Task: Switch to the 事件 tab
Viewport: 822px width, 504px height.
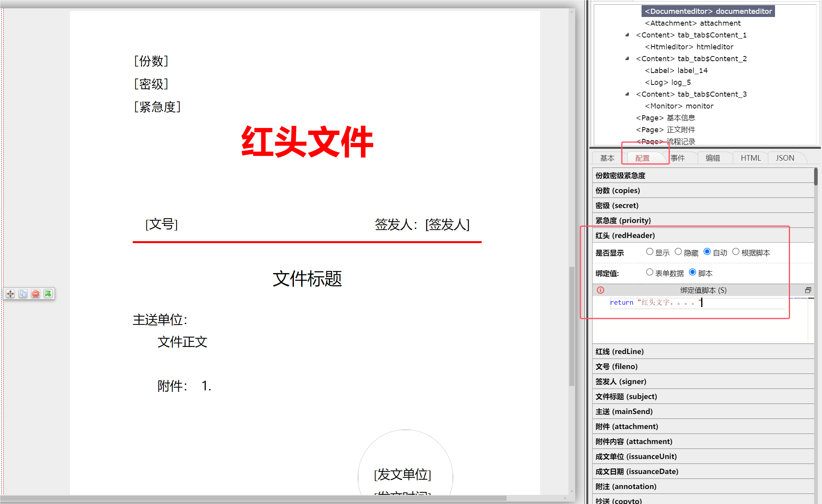Action: click(677, 158)
